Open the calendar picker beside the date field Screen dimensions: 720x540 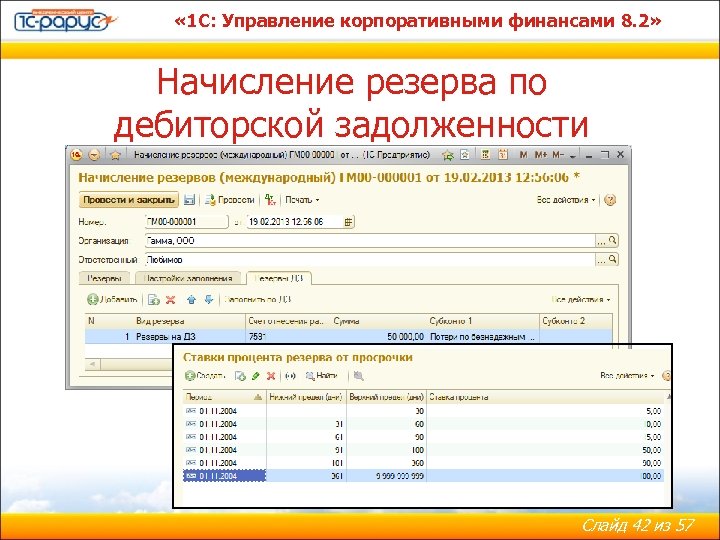[349, 222]
